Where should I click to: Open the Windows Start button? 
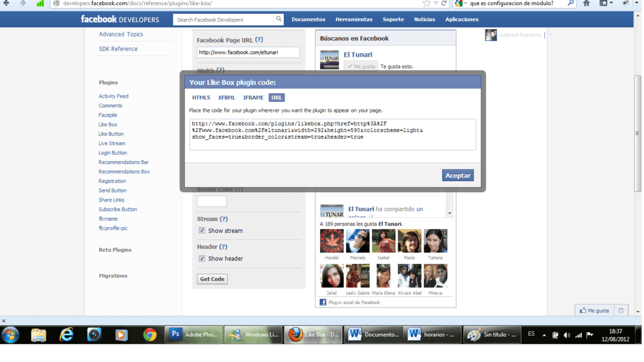click(x=11, y=335)
